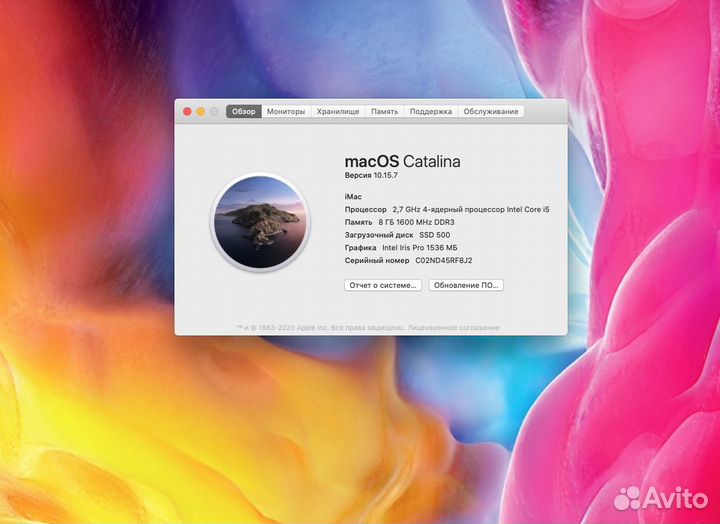720x524 pixels.
Task: Click the Версия 10.15.7 text
Action: [x=371, y=175]
